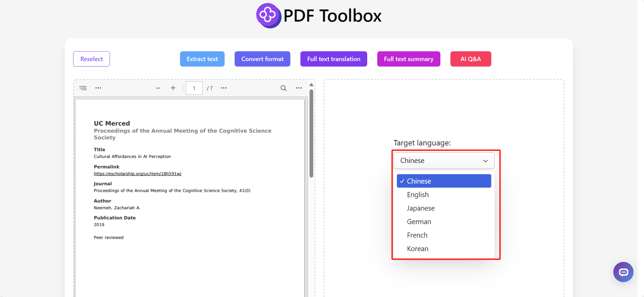644x297 pixels.
Task: Click the Extract text button
Action: [x=202, y=59]
